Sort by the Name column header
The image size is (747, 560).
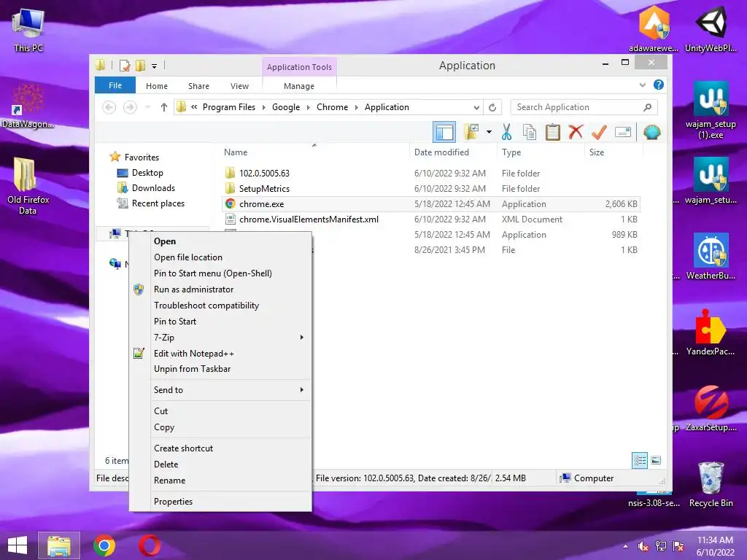pos(236,152)
